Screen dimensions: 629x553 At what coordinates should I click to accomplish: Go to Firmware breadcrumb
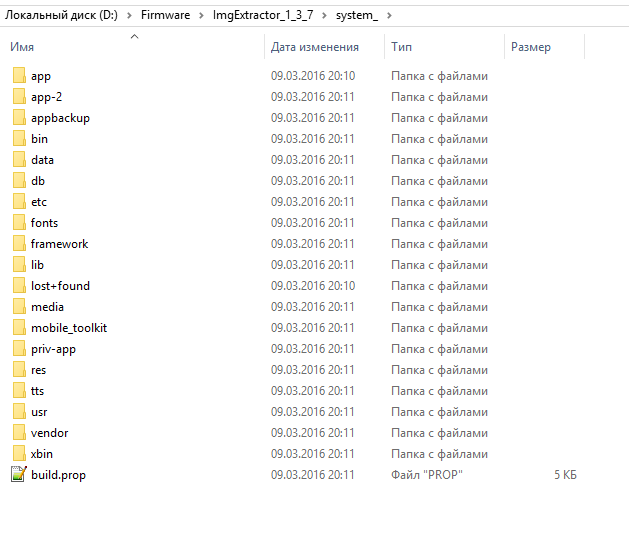click(165, 15)
